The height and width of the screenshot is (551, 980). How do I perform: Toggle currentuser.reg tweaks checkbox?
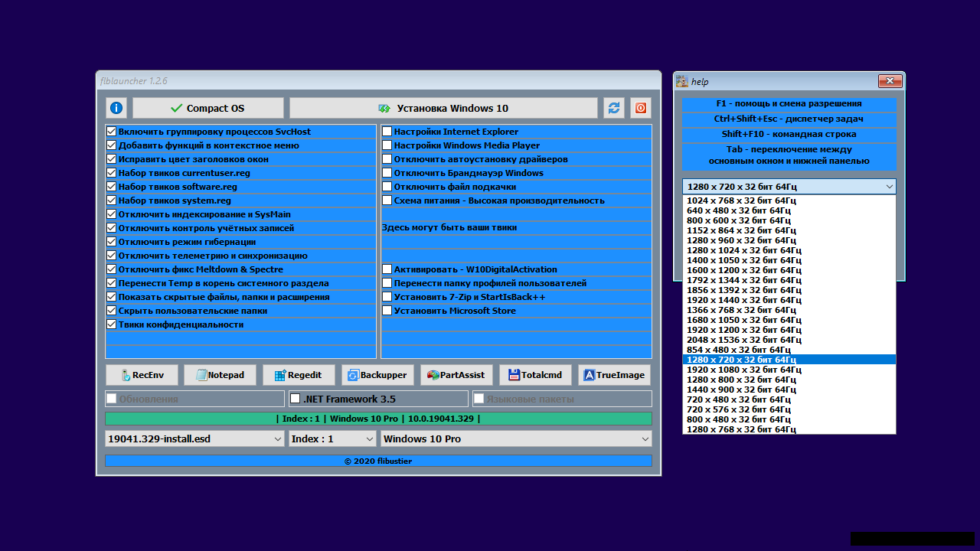click(x=112, y=173)
